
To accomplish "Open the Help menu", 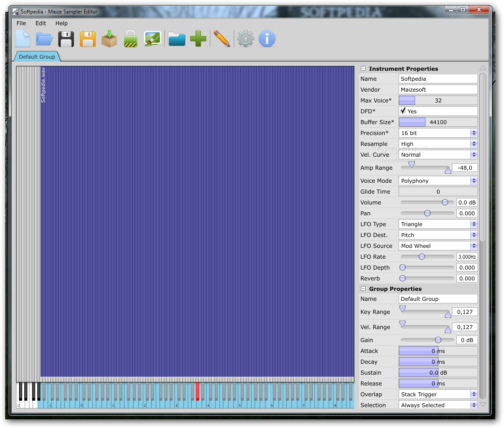I will point(62,23).
